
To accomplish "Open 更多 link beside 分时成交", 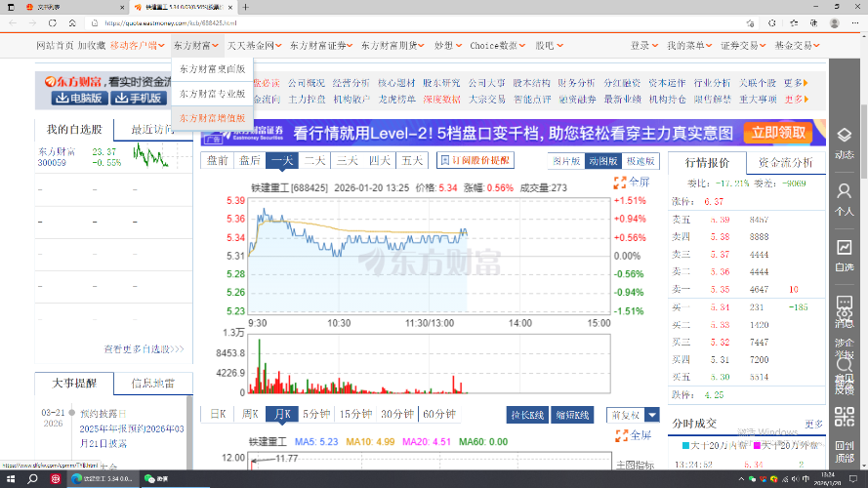I will click(x=813, y=424).
